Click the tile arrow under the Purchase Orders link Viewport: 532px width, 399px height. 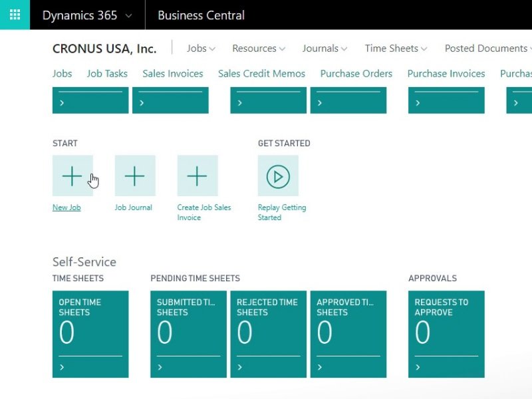pos(320,103)
